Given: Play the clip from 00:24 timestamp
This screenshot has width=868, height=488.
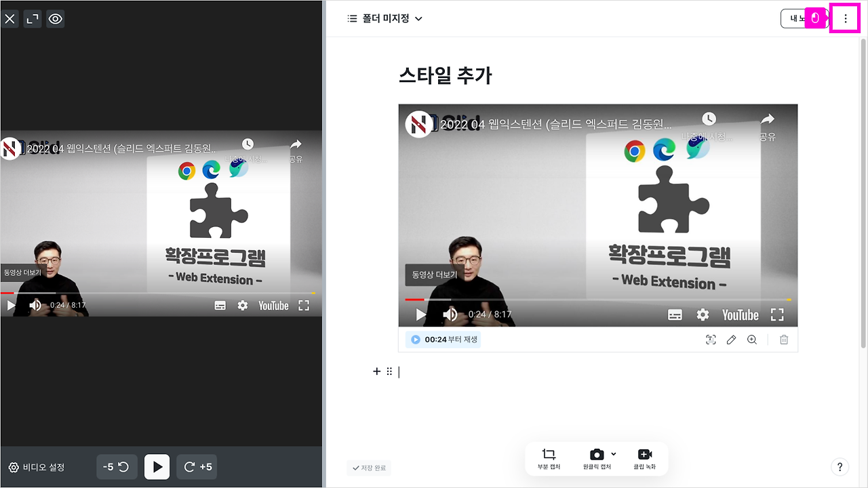Looking at the screenshot, I should point(441,339).
